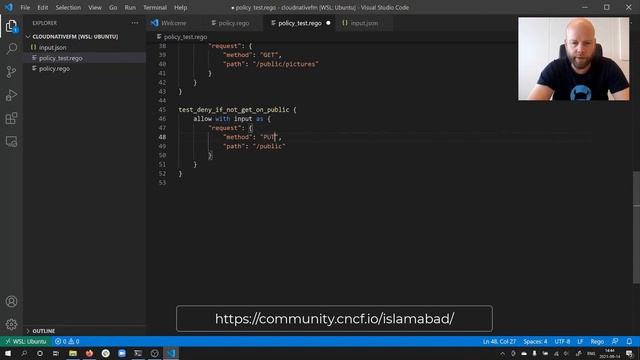Click the feedback icon in status bar

[x=615, y=341]
